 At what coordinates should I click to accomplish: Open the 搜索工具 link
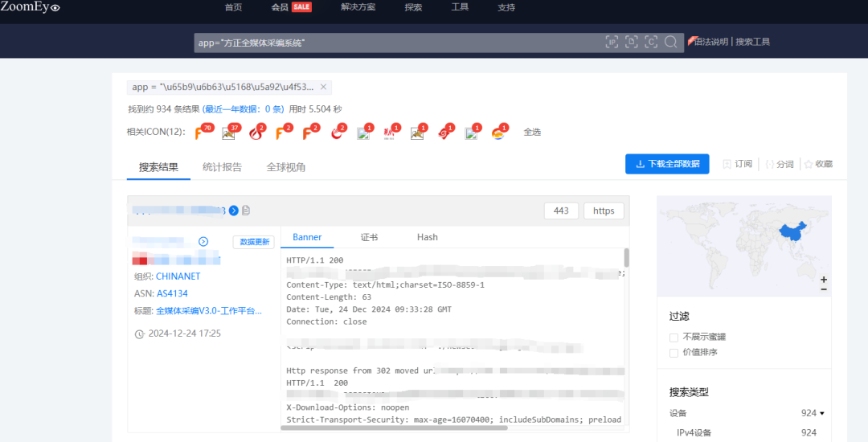[753, 42]
